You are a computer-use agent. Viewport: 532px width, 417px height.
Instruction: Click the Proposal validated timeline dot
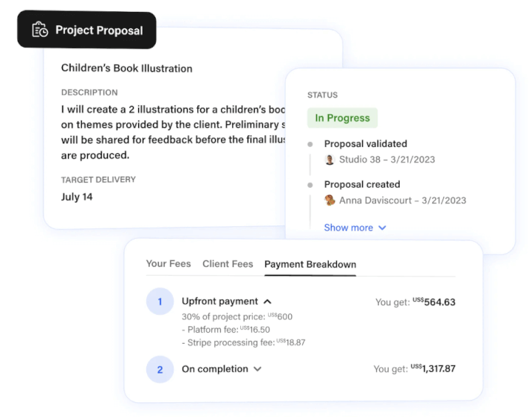point(310,144)
